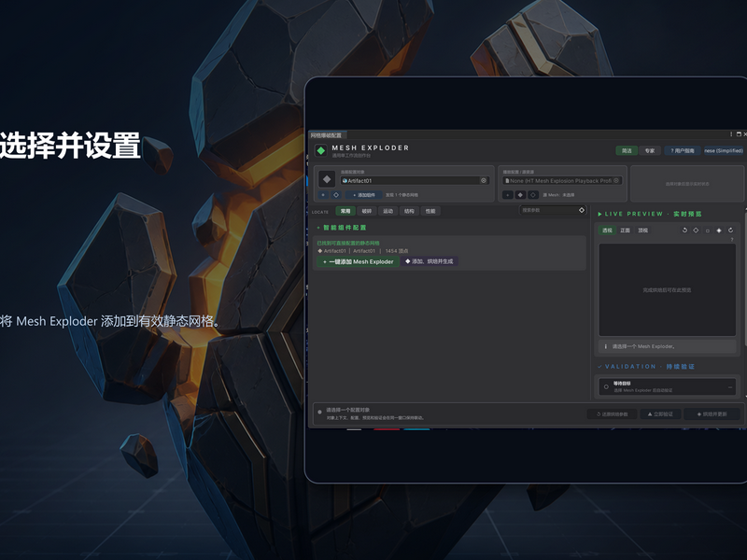The height and width of the screenshot is (560, 747).
Task: Click the green diamond Mesh Exploder logo
Action: (320, 150)
